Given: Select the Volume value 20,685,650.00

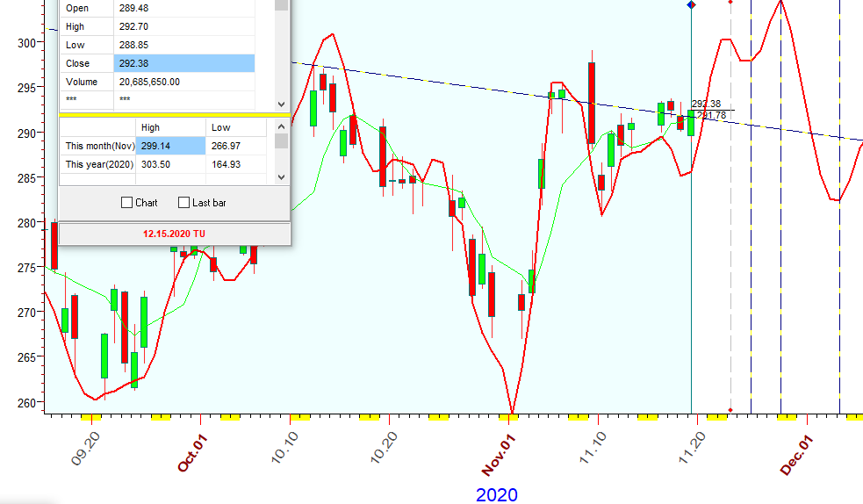Looking at the screenshot, I should pyautogui.click(x=183, y=82).
